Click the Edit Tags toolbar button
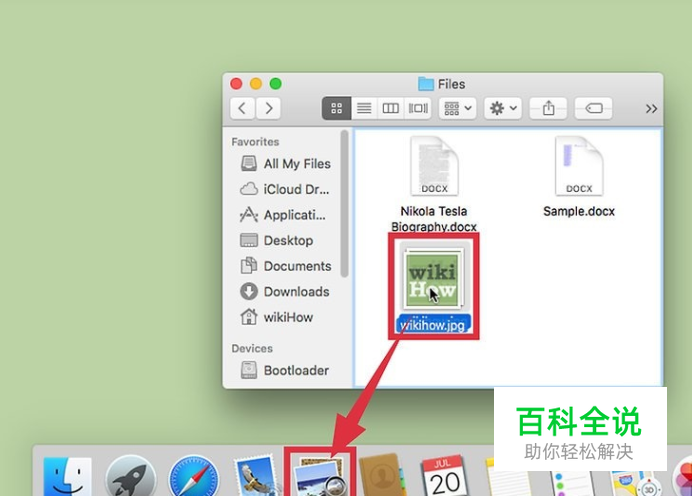This screenshot has height=496, width=692. [x=594, y=108]
